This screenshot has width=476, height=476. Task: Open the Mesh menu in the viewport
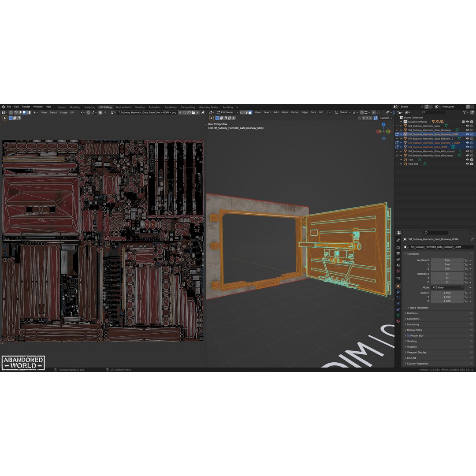coord(285,112)
